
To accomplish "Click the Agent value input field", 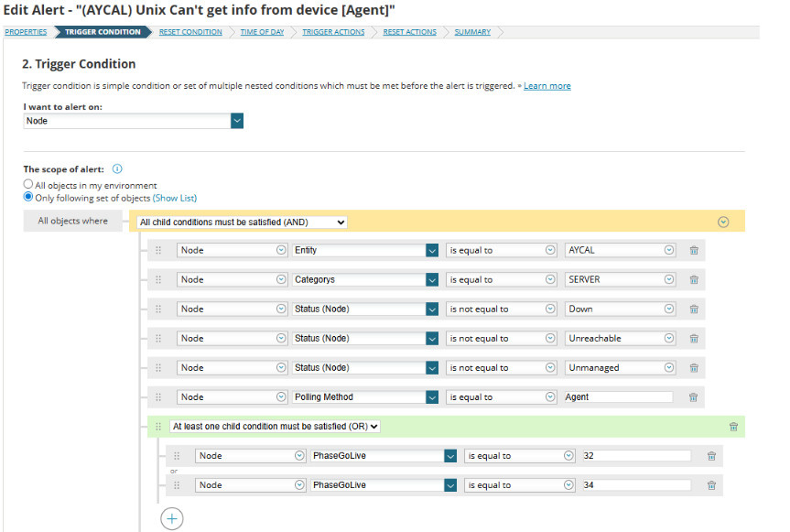I will pyautogui.click(x=618, y=397).
